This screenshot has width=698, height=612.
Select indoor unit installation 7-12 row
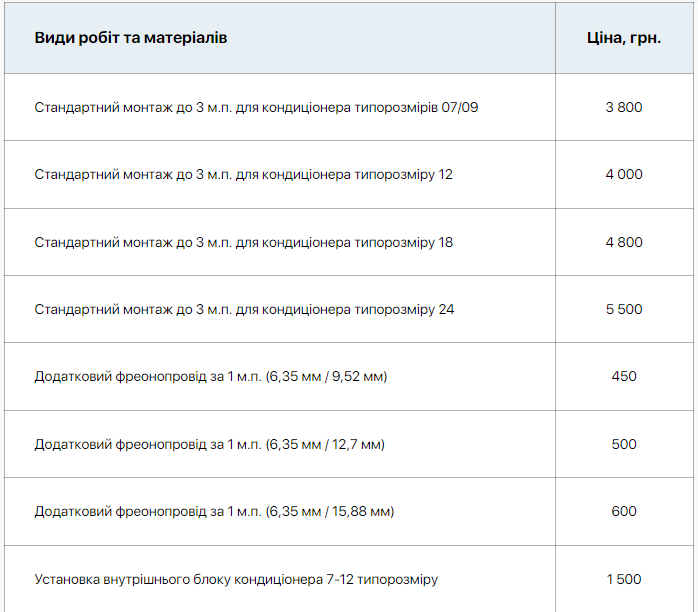coord(236,579)
